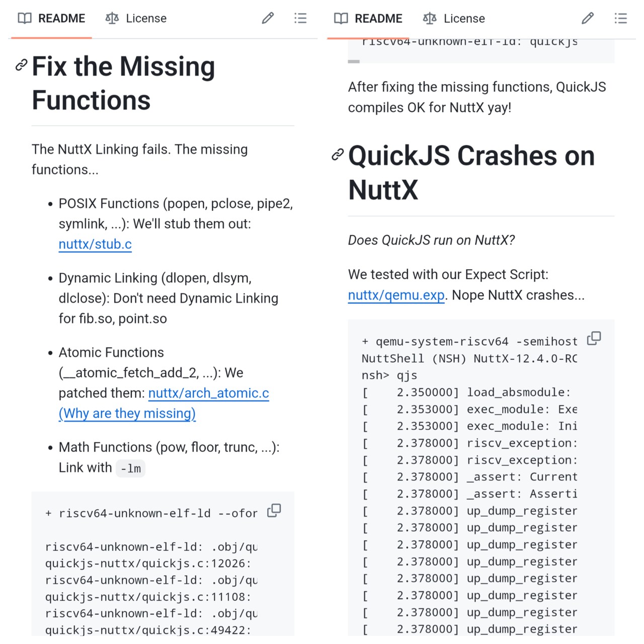Select the README tab in left pane
The image size is (644, 644).
pyautogui.click(x=52, y=19)
